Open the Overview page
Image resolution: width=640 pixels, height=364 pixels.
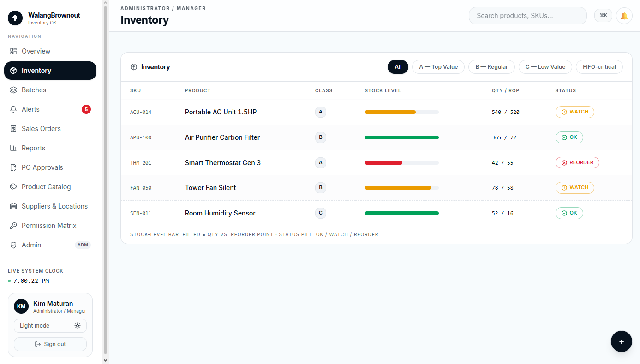[x=50, y=51]
